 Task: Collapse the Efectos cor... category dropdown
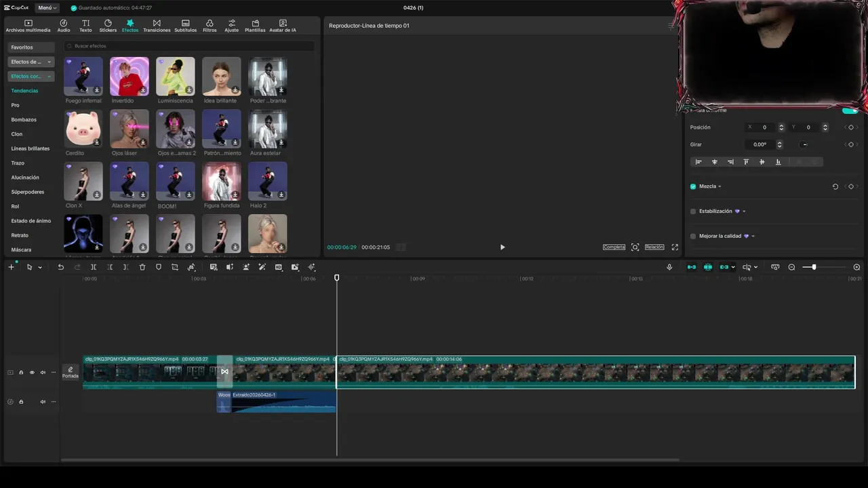tap(31, 76)
